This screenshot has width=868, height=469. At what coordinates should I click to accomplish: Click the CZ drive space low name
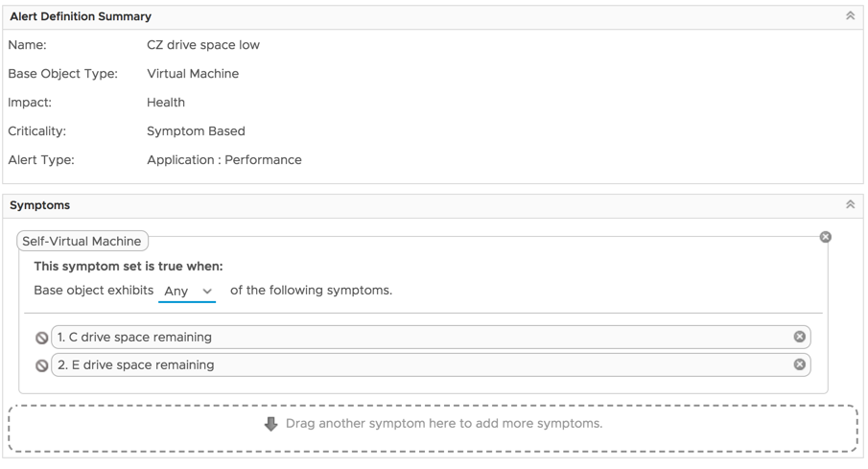pyautogui.click(x=203, y=45)
